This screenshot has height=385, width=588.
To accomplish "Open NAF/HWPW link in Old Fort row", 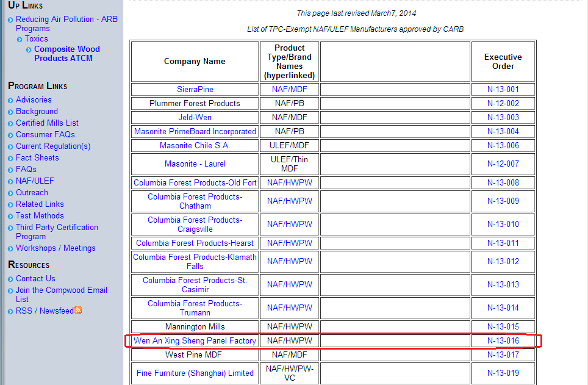I will [x=290, y=183].
